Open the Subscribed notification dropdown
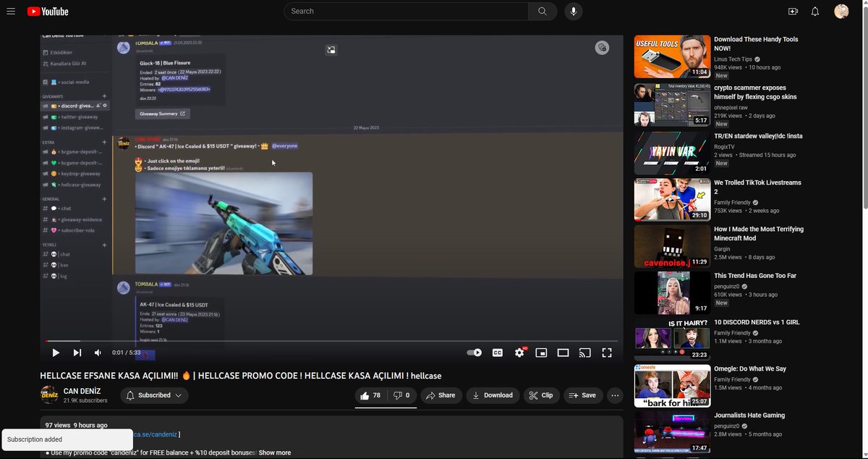The height and width of the screenshot is (459, 868). point(154,395)
